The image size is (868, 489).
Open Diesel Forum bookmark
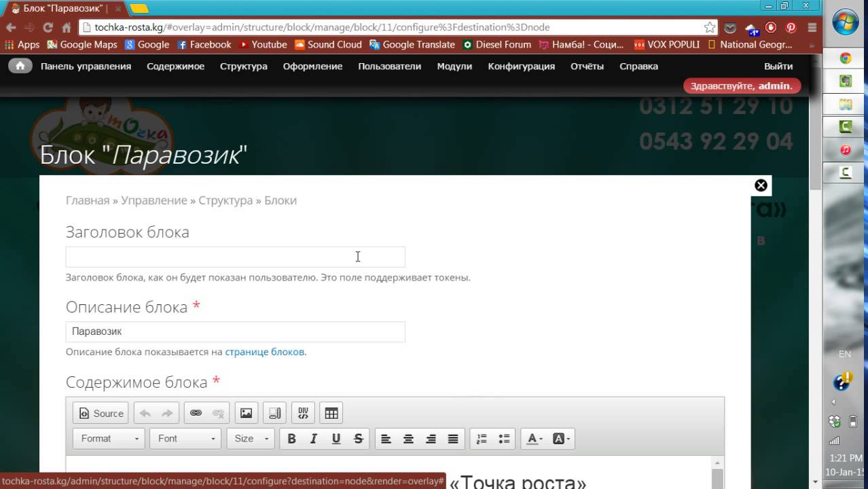(497, 44)
